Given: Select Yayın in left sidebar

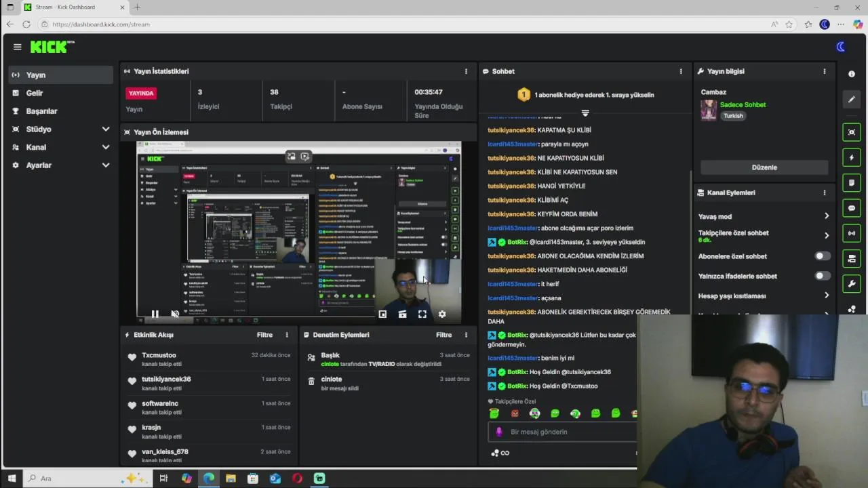Looking at the screenshot, I should [61, 75].
